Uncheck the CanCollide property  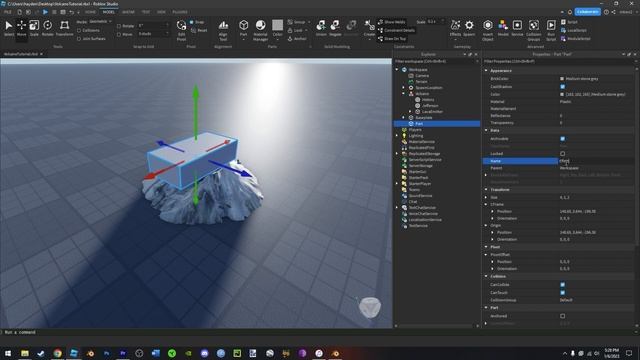pos(562,284)
